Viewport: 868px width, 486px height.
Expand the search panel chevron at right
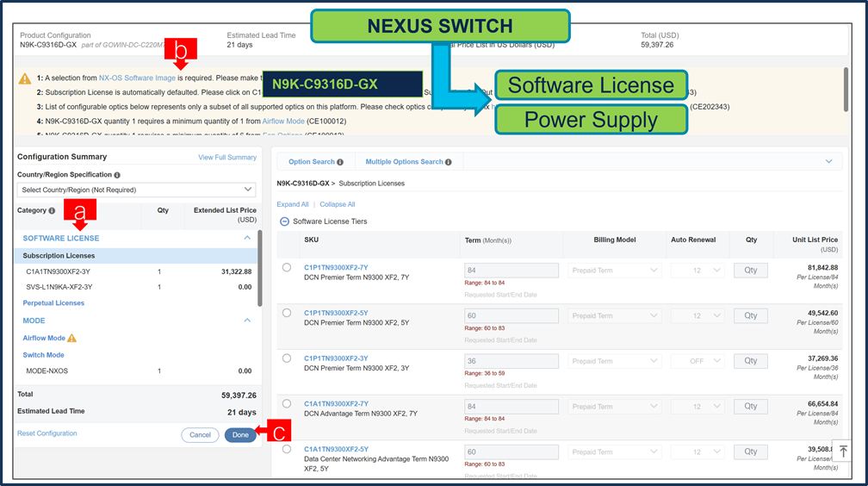(828, 161)
